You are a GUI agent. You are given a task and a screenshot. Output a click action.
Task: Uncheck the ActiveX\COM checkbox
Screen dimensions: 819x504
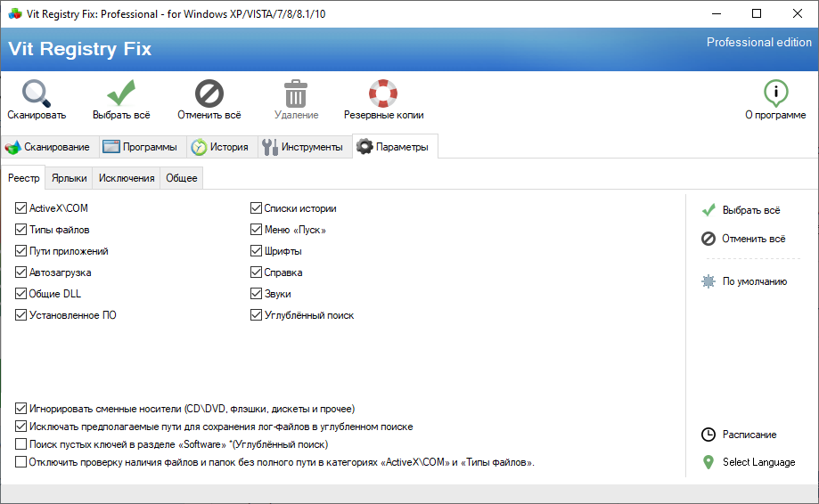(x=20, y=208)
